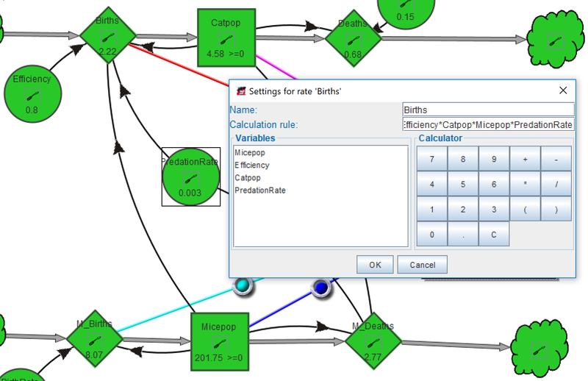Click the green cloud sink after Deaths

tap(556, 39)
